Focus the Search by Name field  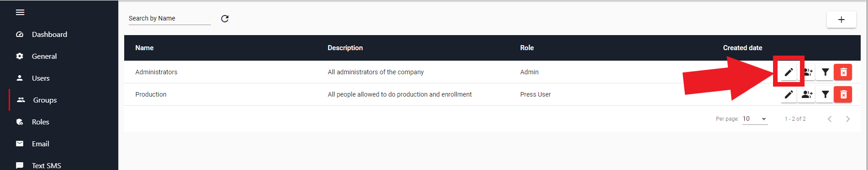(x=169, y=18)
